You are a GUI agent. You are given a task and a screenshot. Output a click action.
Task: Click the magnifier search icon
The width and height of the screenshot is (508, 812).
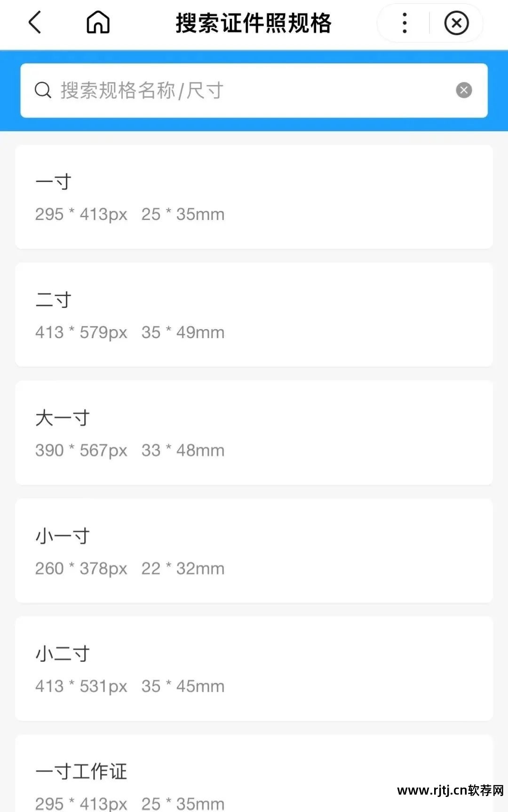43,90
